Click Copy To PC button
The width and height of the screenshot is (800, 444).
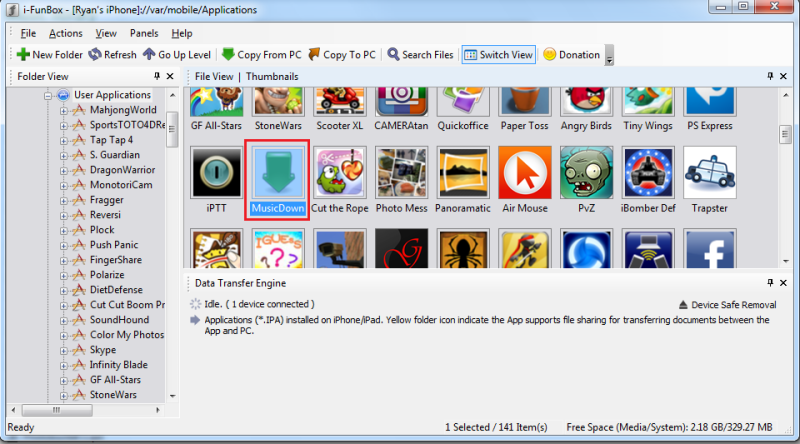tap(343, 55)
